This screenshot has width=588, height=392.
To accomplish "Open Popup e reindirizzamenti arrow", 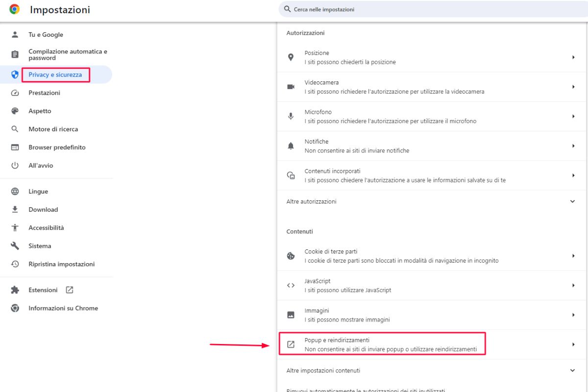I will pyautogui.click(x=573, y=344).
